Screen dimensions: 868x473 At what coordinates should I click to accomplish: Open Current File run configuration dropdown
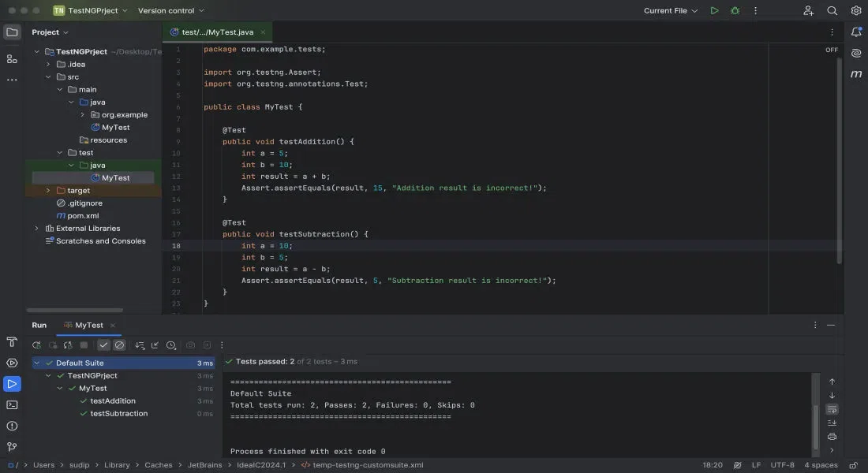671,10
